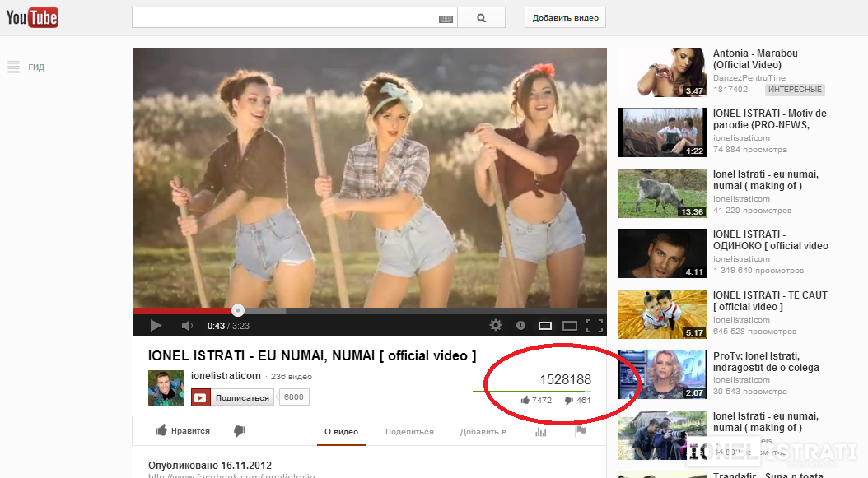Mute the video with the speaker icon

(x=186, y=326)
